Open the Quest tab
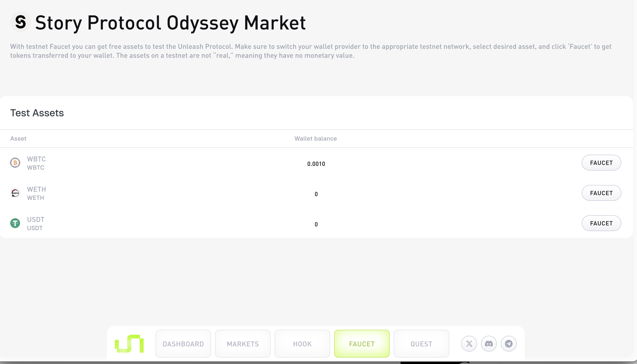The width and height of the screenshot is (637, 364). coord(421,344)
